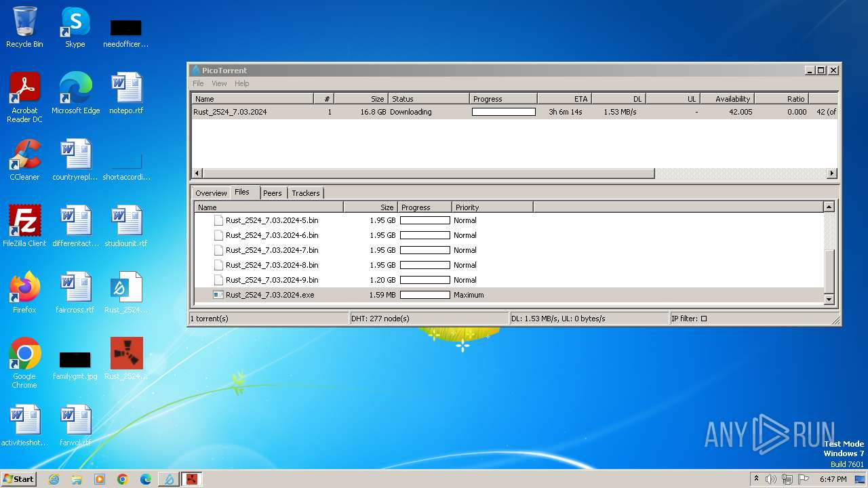Launch Firefox from the desktop
Viewport: 868px width, 488px height.
pos(24,293)
